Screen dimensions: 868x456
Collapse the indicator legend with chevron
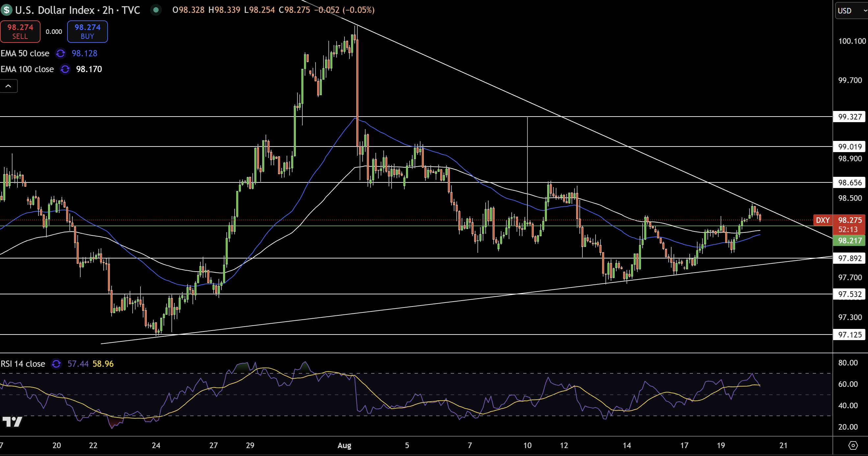[9, 86]
